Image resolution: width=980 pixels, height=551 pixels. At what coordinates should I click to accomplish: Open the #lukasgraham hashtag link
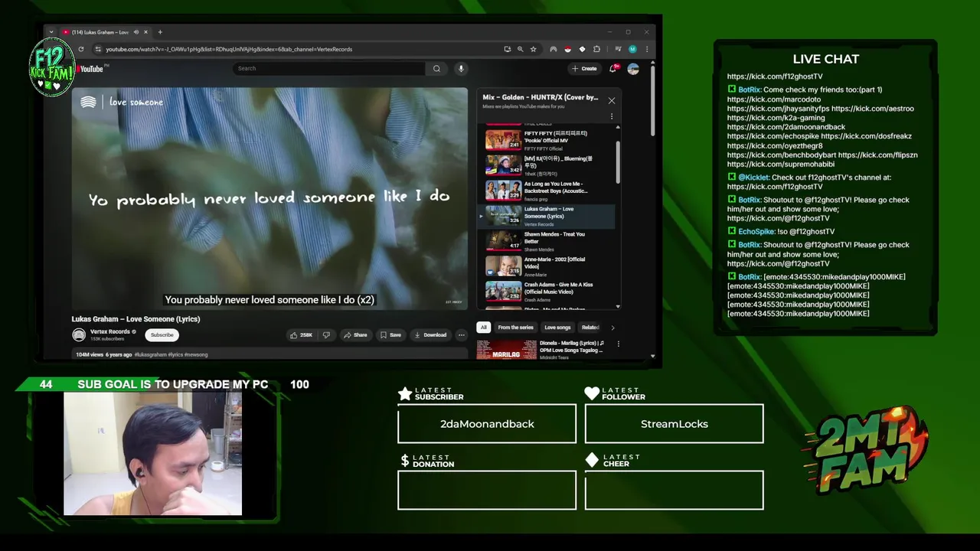coord(150,354)
